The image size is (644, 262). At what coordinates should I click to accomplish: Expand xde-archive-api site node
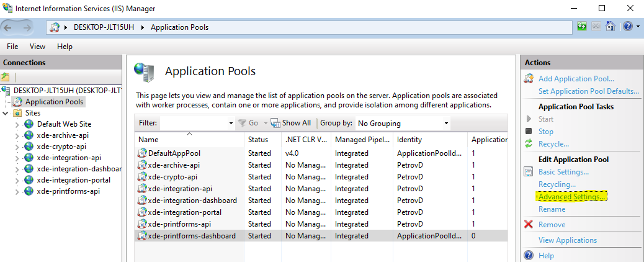coord(17,135)
